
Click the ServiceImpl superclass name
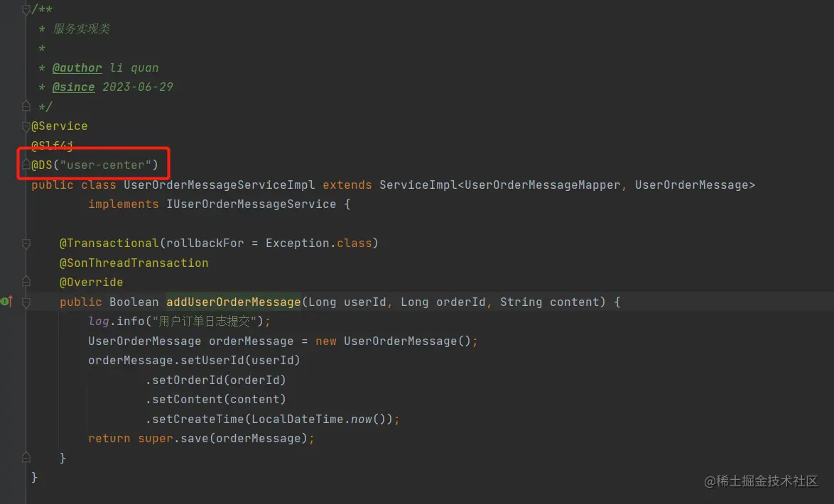point(418,185)
